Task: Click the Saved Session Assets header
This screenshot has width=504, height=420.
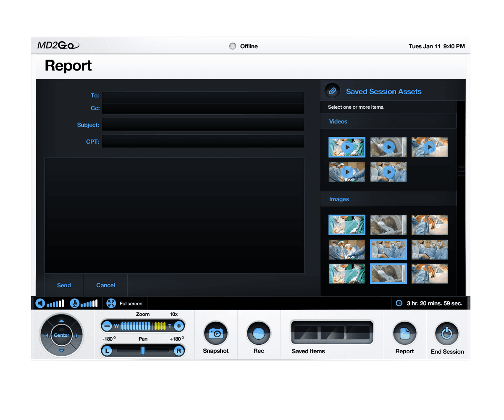Action: click(383, 92)
